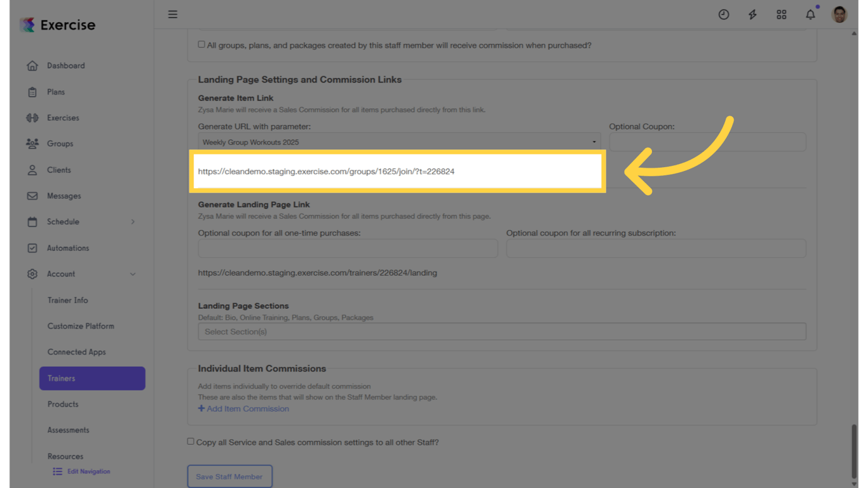Screen dimensions: 868x488
Task: Collapse the Account menu section
Action: pyautogui.click(x=133, y=274)
